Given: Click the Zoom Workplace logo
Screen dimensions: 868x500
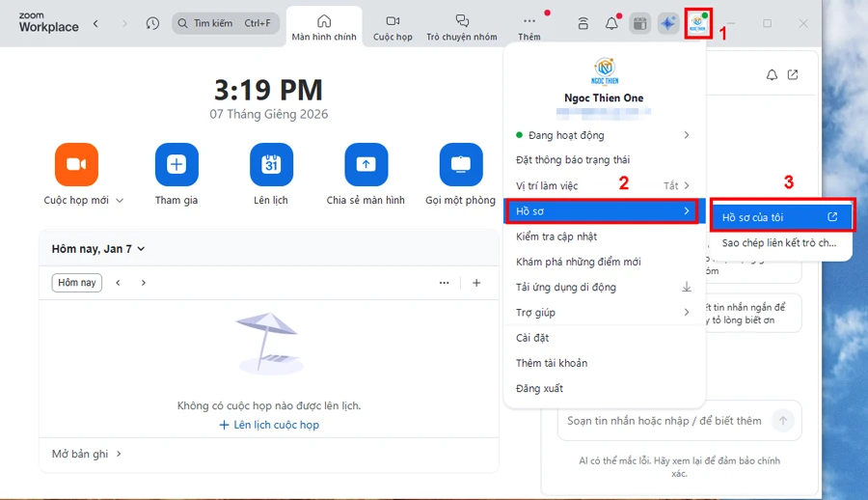Looking at the screenshot, I should 49,22.
